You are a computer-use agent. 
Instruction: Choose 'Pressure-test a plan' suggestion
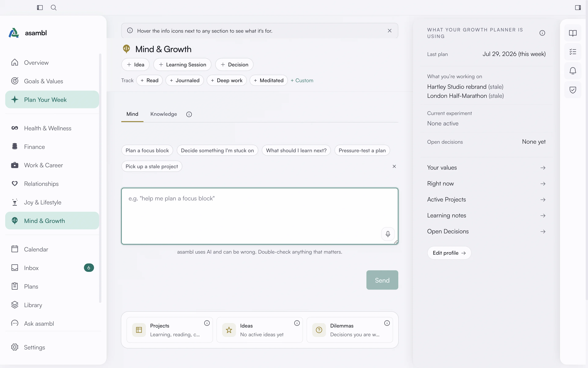362,150
